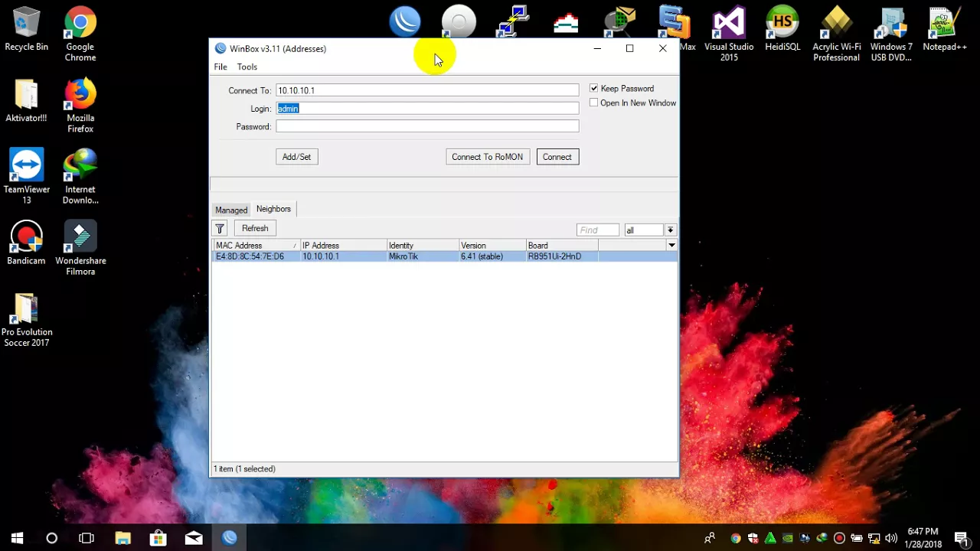980x551 pixels.
Task: Click the volume icon in system tray
Action: (x=890, y=538)
